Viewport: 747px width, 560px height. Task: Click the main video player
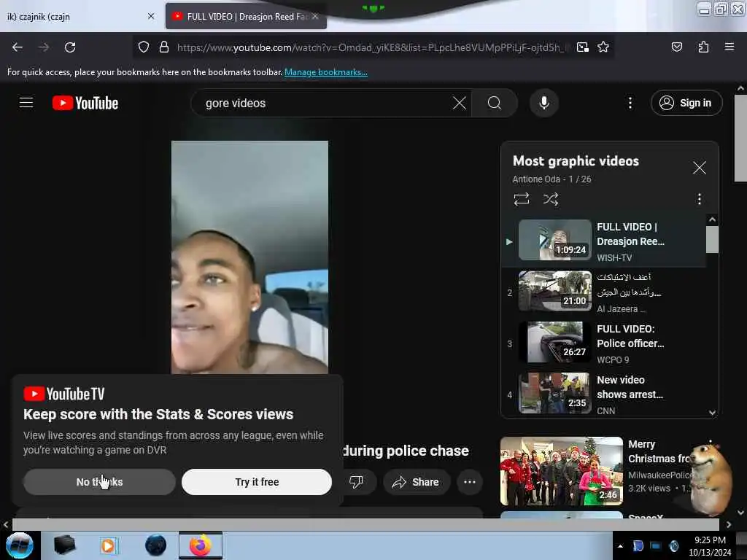[x=249, y=257]
